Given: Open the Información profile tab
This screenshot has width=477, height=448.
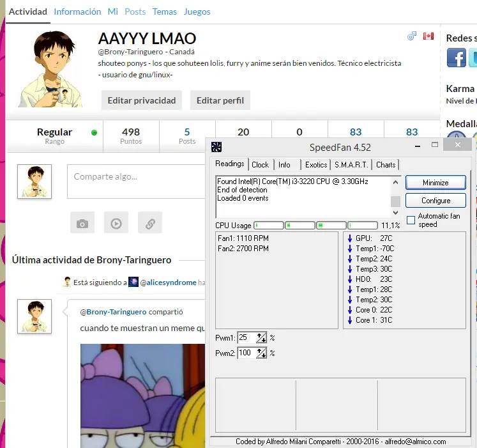Looking at the screenshot, I should 77,12.
